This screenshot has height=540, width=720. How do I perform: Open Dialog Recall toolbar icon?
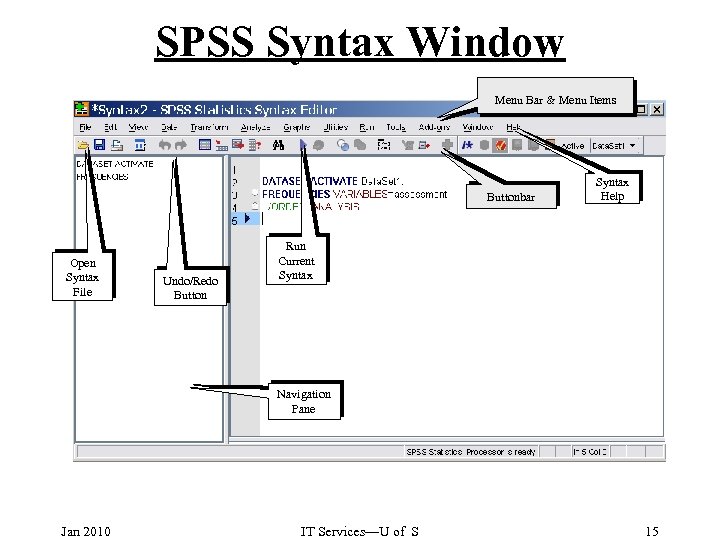pyautogui.click(x=140, y=146)
